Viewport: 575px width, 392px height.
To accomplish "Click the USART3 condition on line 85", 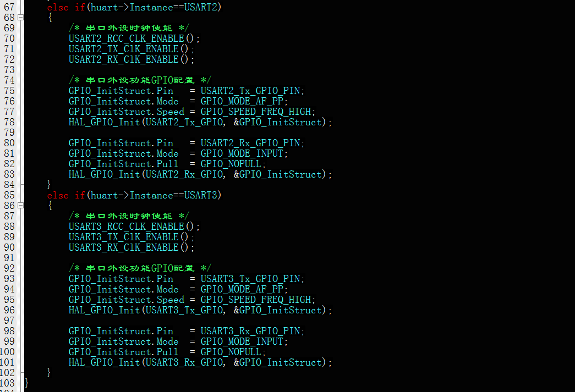I will 202,195.
